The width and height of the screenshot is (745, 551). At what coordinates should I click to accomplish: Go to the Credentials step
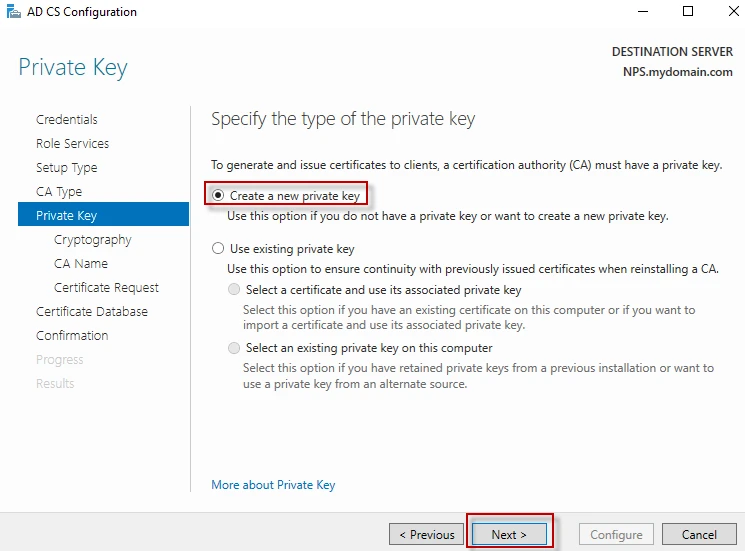(x=67, y=120)
